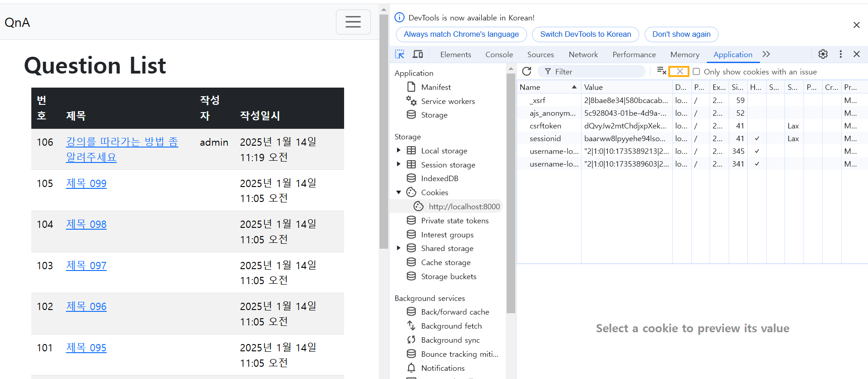Open DevTools more options kebab menu

pos(841,54)
